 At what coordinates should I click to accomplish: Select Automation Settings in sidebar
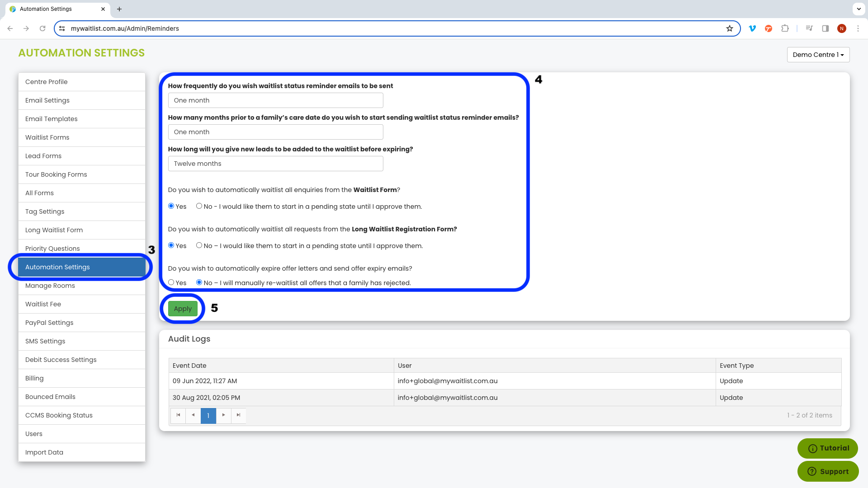(82, 267)
